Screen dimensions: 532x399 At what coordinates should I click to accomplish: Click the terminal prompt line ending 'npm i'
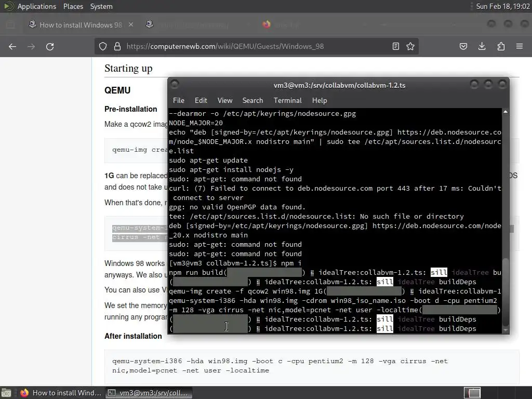click(x=235, y=263)
